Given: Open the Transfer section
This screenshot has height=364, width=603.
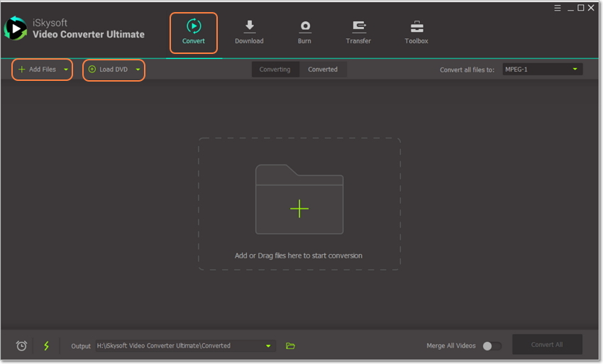Looking at the screenshot, I should coord(358,33).
